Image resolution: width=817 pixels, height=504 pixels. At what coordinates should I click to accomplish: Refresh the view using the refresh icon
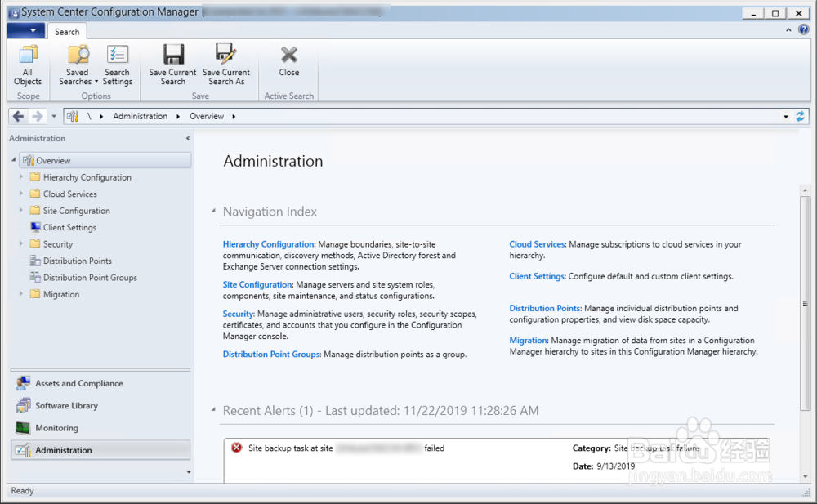(801, 116)
